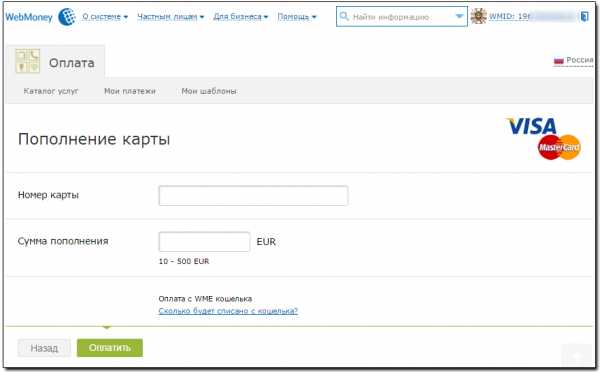Open the Помощь dropdown menu
Viewport: 600px width, 372px height.
[x=297, y=17]
